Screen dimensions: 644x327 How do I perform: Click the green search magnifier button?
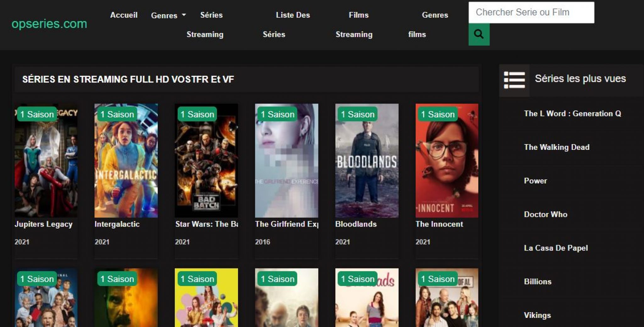coord(479,34)
